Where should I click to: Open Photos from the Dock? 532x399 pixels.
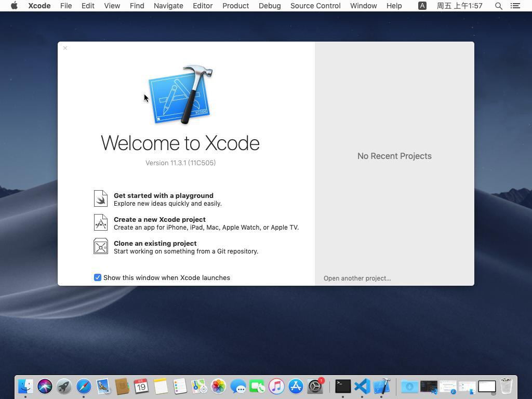point(219,386)
